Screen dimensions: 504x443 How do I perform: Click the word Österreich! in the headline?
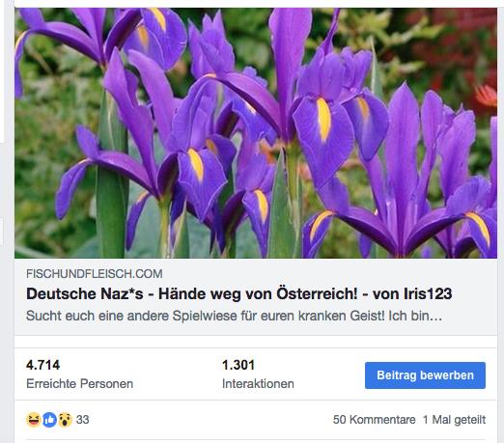point(317,293)
